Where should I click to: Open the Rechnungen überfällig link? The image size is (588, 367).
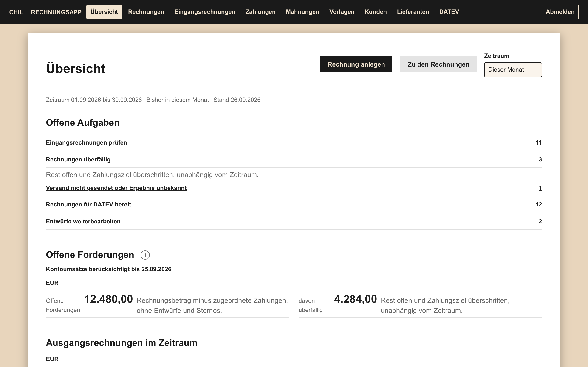78,159
